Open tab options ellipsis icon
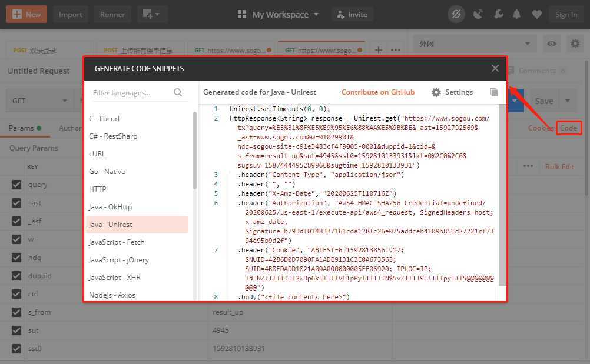590x364 pixels. 396,50
